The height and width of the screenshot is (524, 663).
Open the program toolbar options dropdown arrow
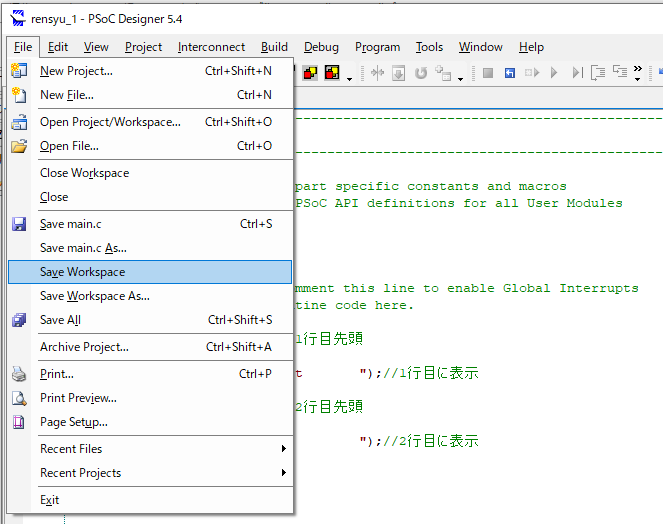(x=460, y=79)
